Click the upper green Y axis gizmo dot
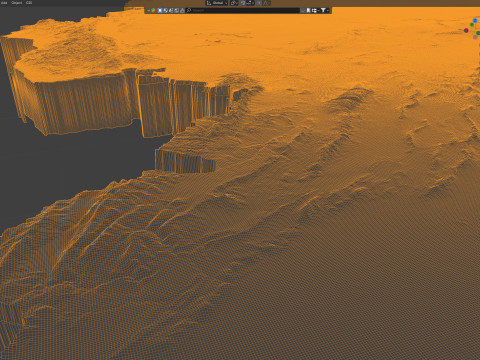480x360 pixels. pos(472,25)
